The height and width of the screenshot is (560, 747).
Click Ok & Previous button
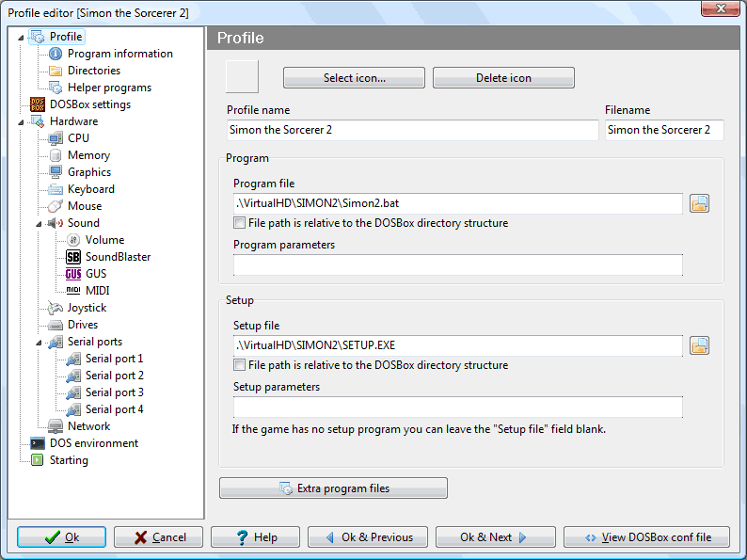pos(368,537)
